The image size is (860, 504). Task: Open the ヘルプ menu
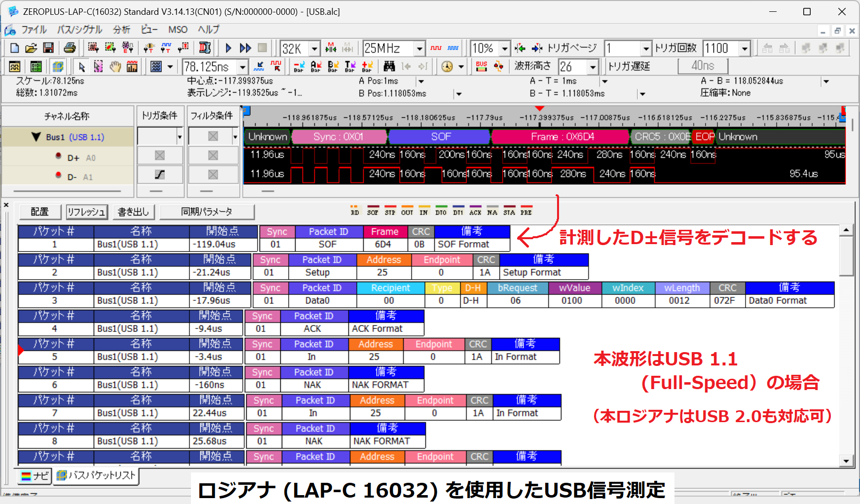click(208, 30)
